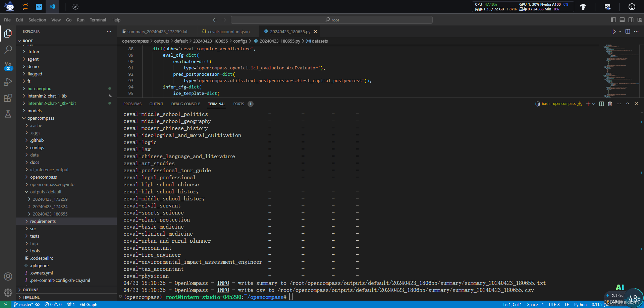644x308 pixels.
Task: Open the Extensions view
Action: tap(8, 98)
